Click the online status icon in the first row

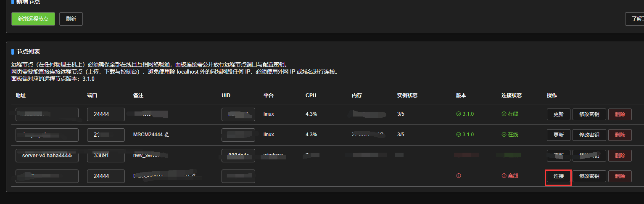504,114
